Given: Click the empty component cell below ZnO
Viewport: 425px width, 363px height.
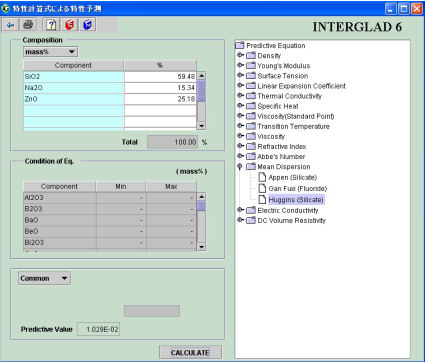Looking at the screenshot, I should coord(74,111).
